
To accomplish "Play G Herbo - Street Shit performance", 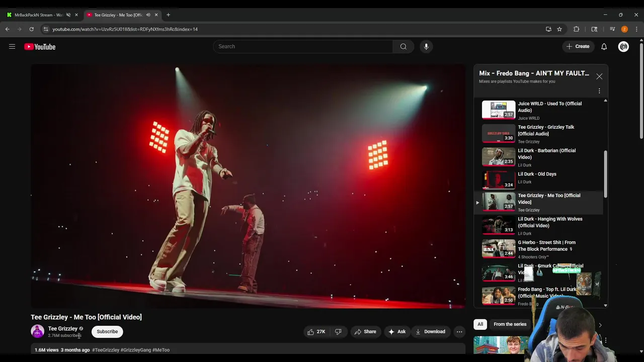I will click(x=538, y=249).
